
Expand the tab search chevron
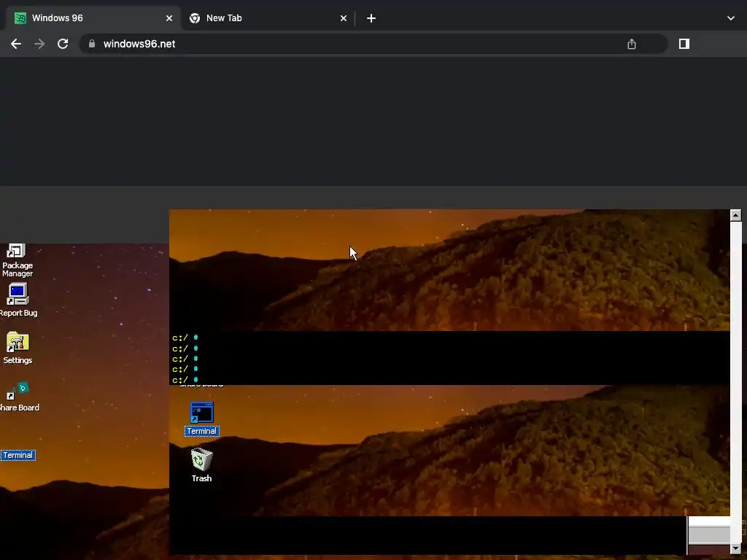click(731, 18)
